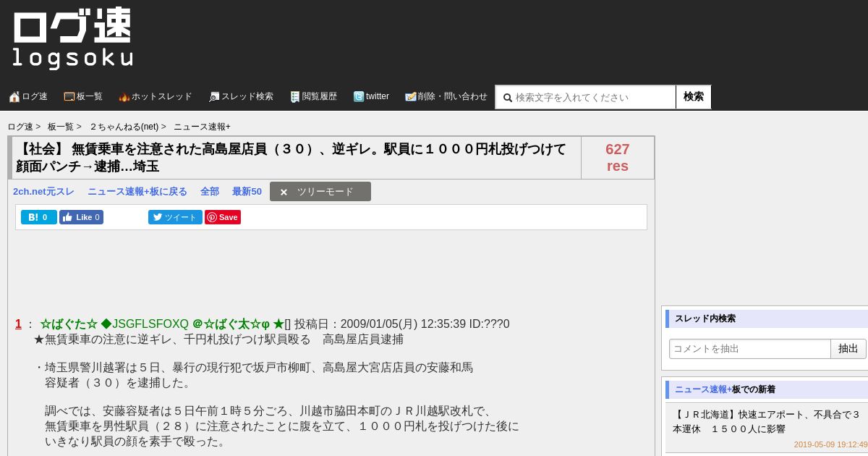Click the search icon beside スレッド検索
This screenshot has width=868, height=456.
tap(214, 97)
